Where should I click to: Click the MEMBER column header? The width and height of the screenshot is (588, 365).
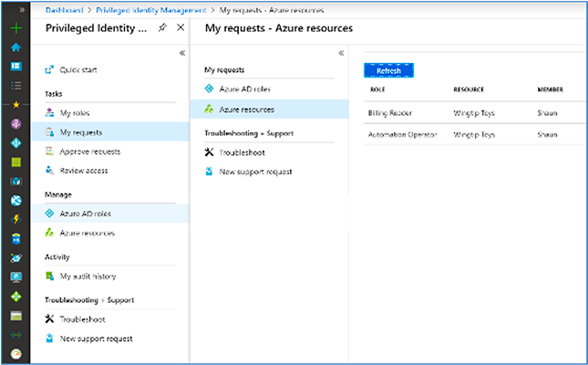tap(550, 89)
